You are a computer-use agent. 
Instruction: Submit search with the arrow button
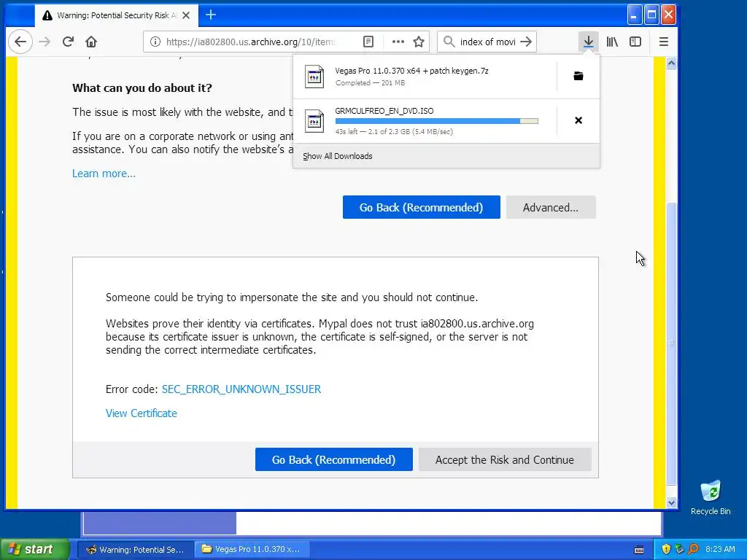tap(526, 42)
